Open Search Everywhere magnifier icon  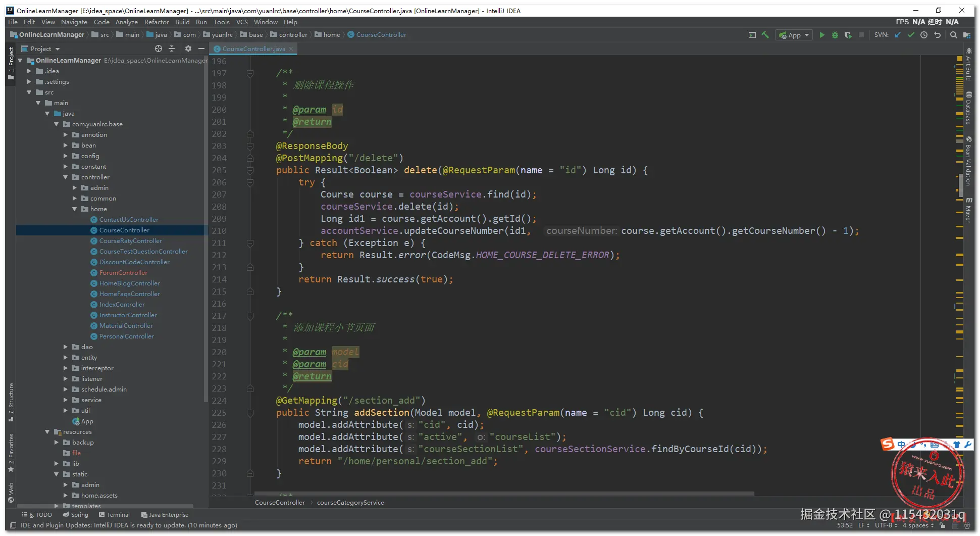953,35
